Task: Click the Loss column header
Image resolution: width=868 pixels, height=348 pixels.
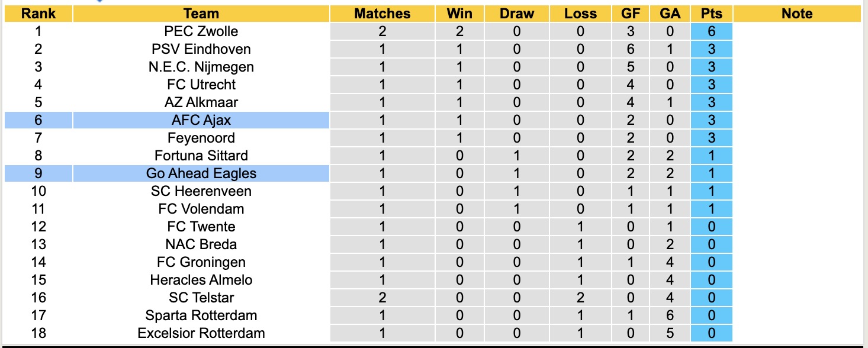Action: click(580, 14)
